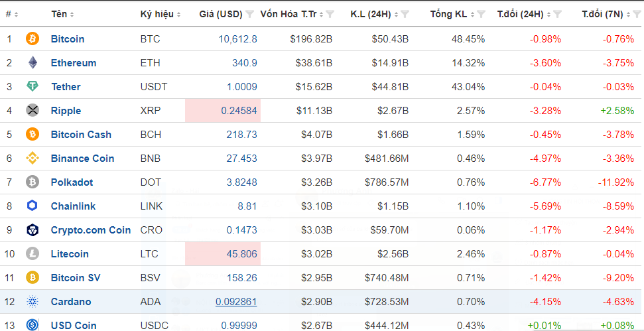This screenshot has width=644, height=331.
Task: Open the Bitcoin Cash coin link
Action: (81, 135)
